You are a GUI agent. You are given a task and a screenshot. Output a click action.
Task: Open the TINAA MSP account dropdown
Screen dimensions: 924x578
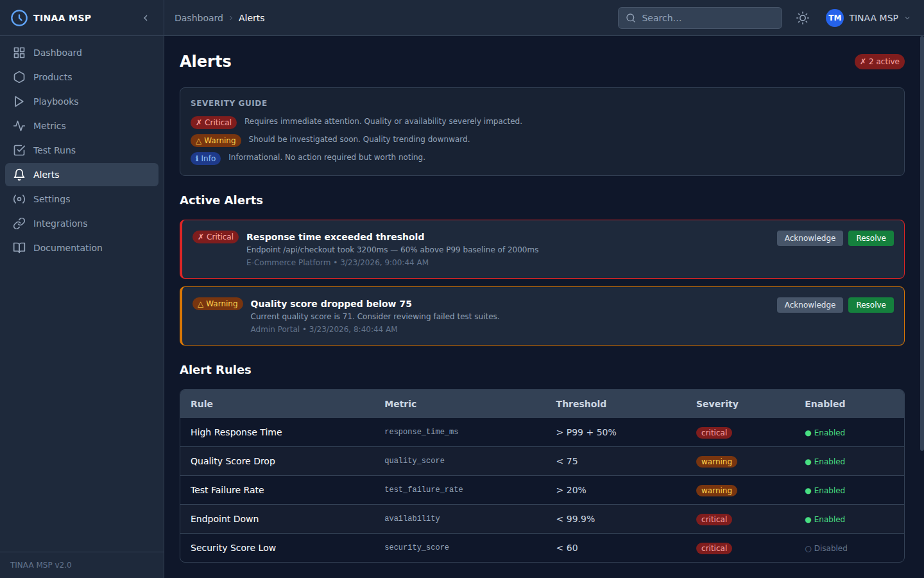(868, 18)
